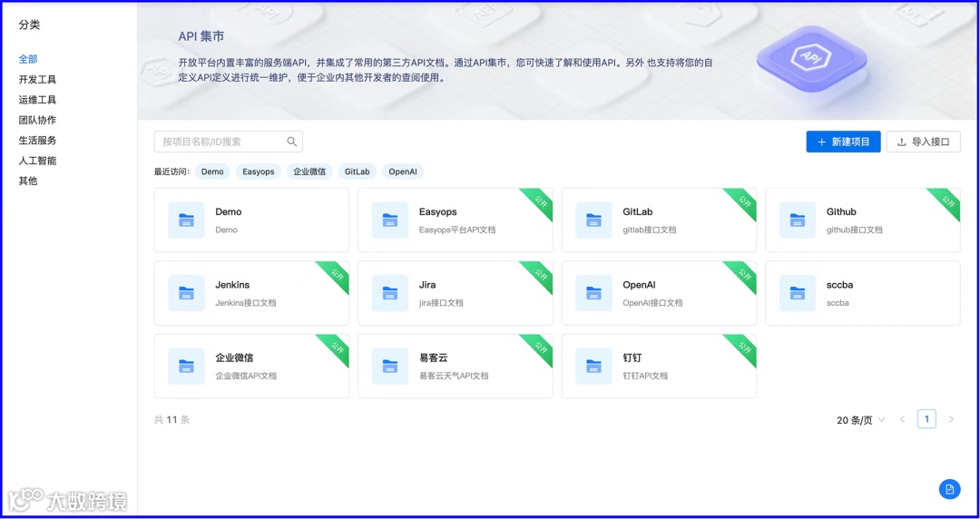The image size is (980, 519).
Task: Click the 共 11 条 total count
Action: [x=171, y=420]
